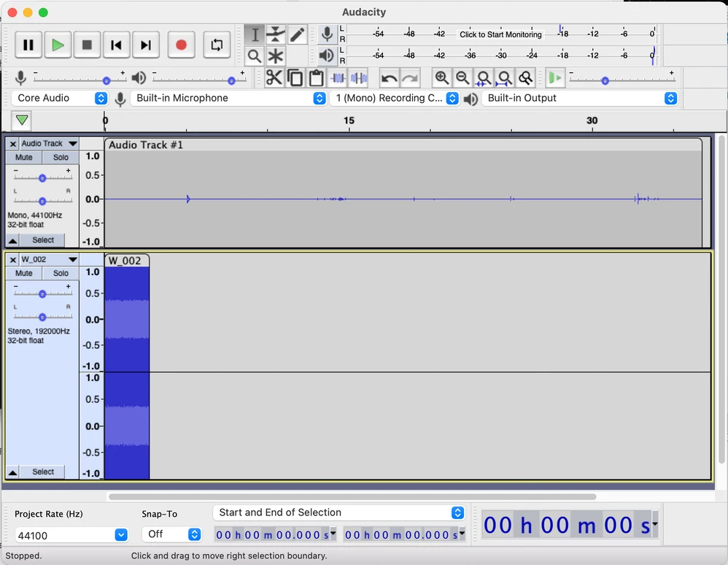Viewport: 728px width, 565px height.
Task: Select the Draw (pencil) tool
Action: click(297, 34)
